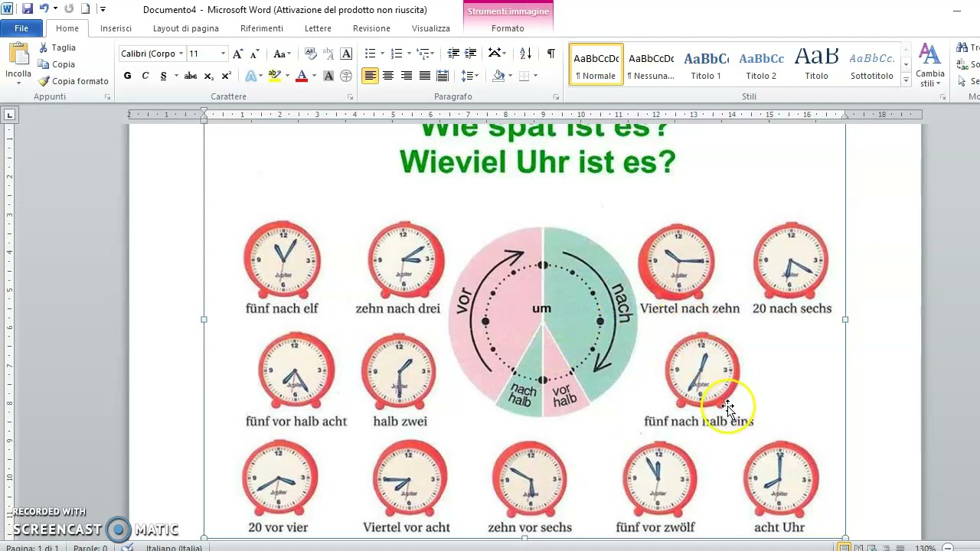This screenshot has height=551, width=980.
Task: Open the File tab
Action: (x=21, y=28)
